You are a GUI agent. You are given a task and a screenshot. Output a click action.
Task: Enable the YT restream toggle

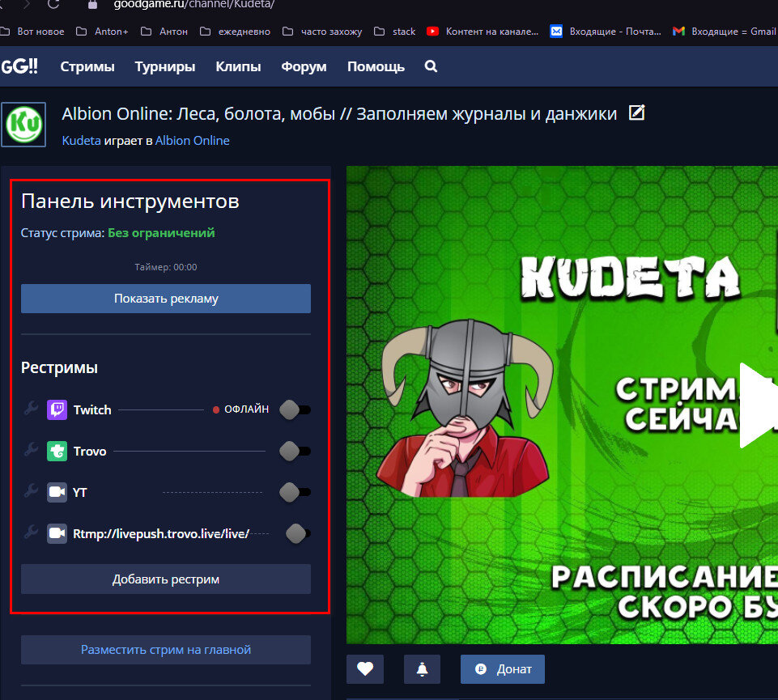[295, 492]
